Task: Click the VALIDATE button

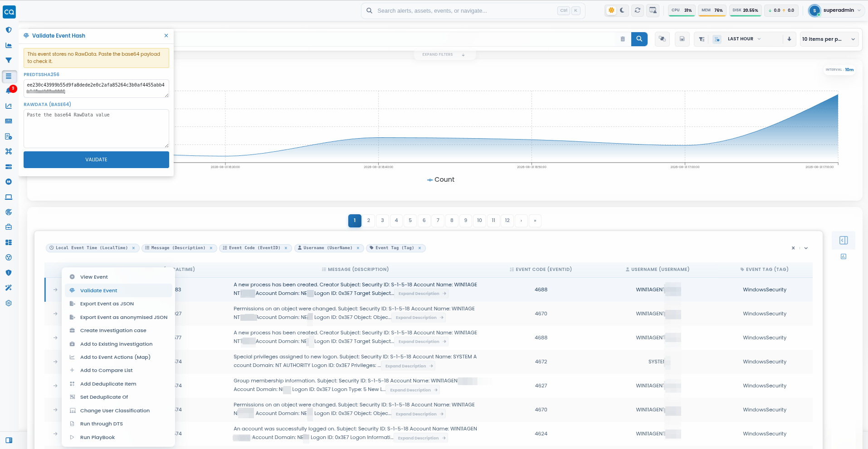Action: pos(96,159)
